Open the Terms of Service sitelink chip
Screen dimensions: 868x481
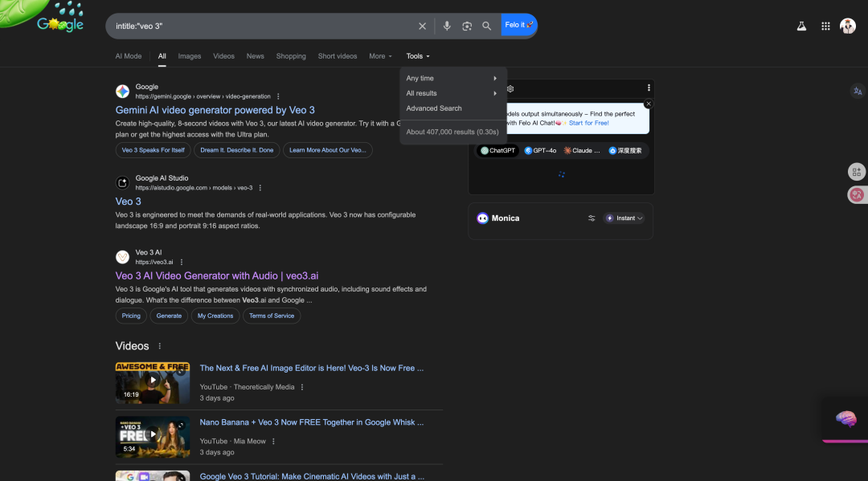click(x=272, y=316)
